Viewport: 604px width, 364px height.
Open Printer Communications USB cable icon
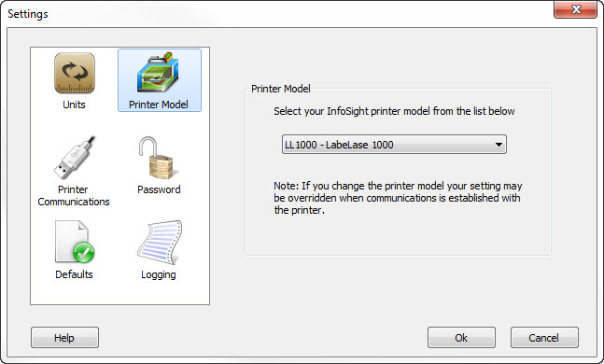(74, 158)
